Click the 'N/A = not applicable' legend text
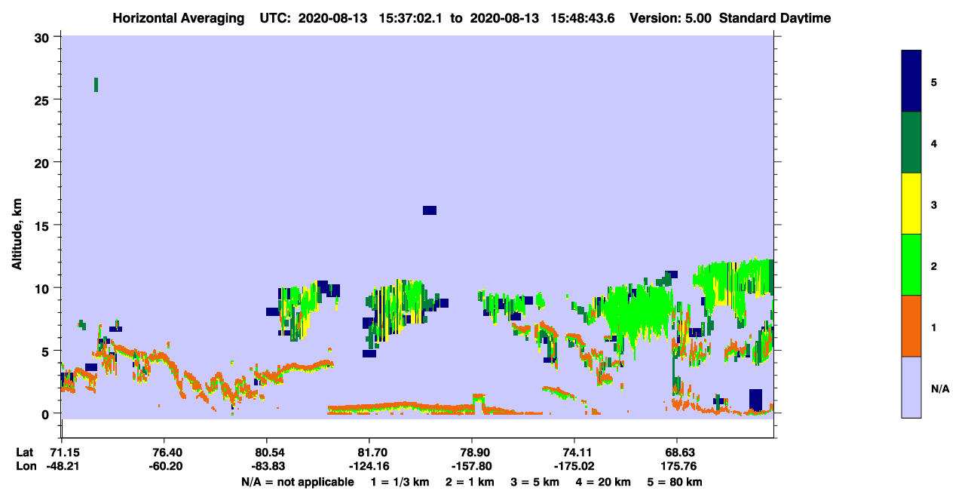 pos(297,482)
